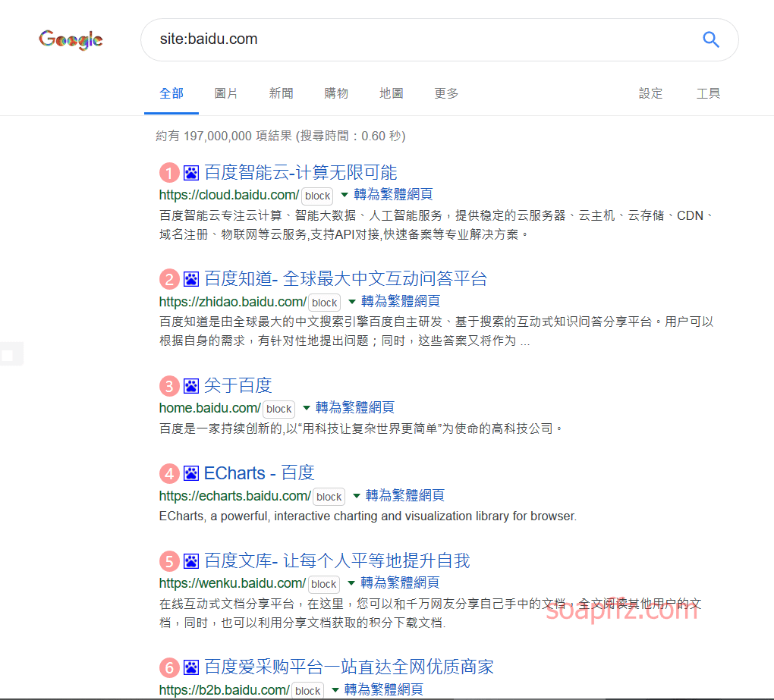
Task: Open the ECharts - 百度 result
Action: coord(260,473)
